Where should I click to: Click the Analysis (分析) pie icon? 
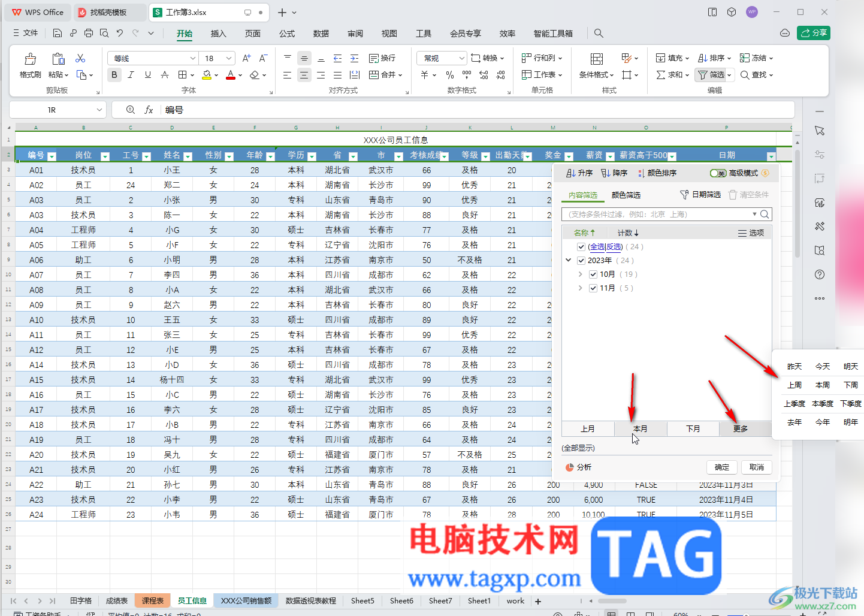click(570, 467)
